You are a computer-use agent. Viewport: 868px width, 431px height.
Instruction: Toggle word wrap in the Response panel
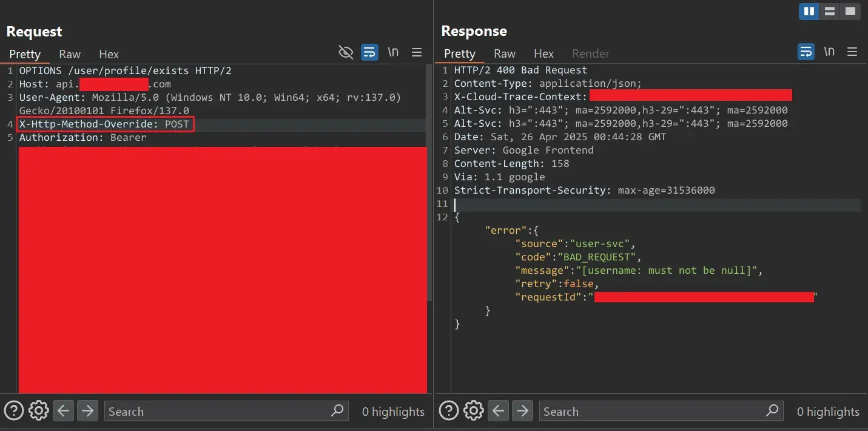(x=806, y=53)
